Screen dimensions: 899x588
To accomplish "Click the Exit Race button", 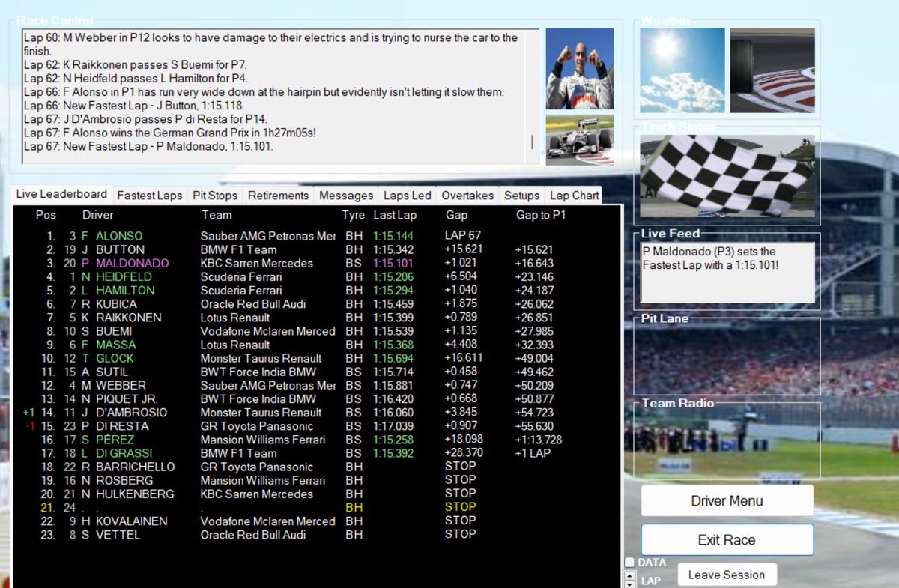I will point(727,540).
